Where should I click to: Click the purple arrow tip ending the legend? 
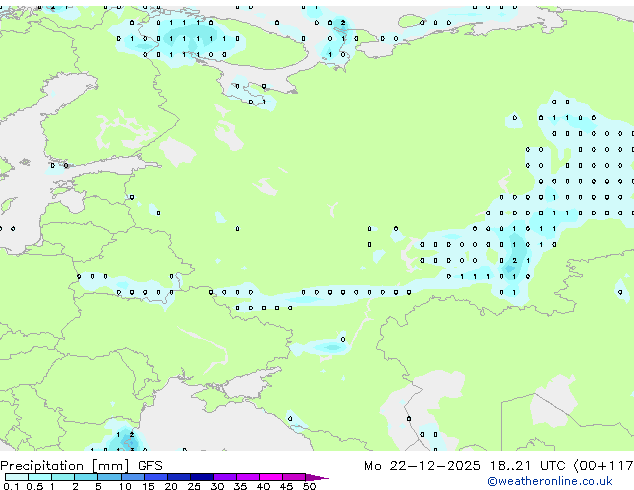[317, 477]
